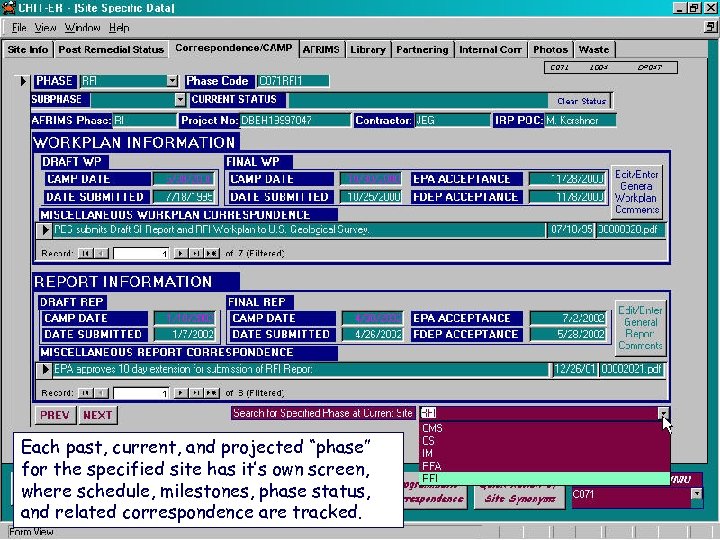Viewport: 720px width, 540px height.
Task: Switch to the AFRIMS tab
Action: [x=321, y=50]
